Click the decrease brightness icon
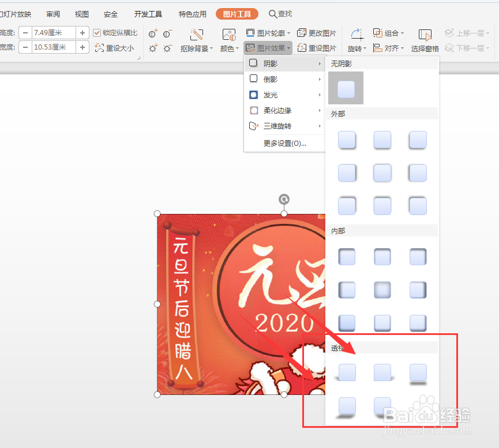Viewport: 499px width, 448px height. click(167, 48)
